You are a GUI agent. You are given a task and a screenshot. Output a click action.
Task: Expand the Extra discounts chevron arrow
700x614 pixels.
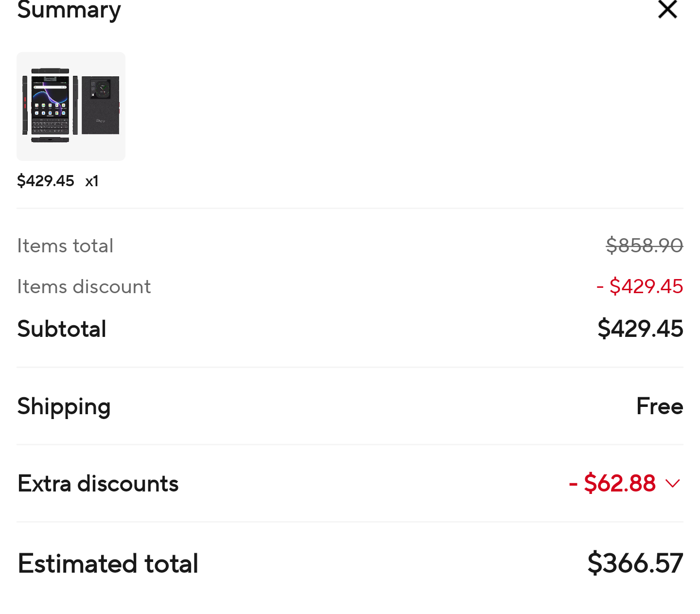point(673,484)
